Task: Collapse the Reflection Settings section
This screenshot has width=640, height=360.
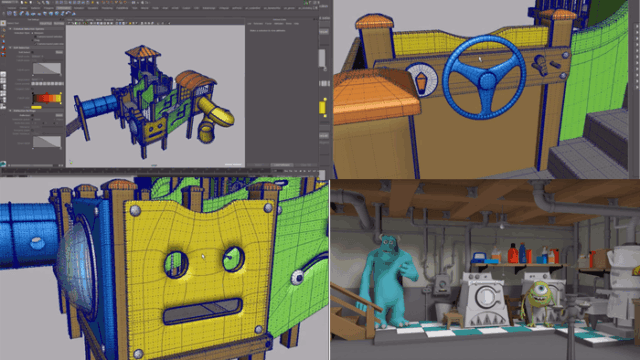Action: 10,111
